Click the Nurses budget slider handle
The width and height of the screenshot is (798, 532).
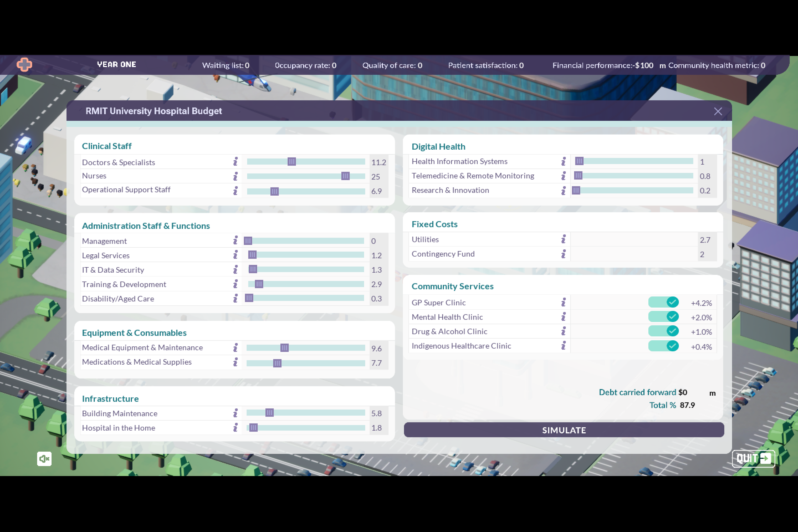point(346,176)
